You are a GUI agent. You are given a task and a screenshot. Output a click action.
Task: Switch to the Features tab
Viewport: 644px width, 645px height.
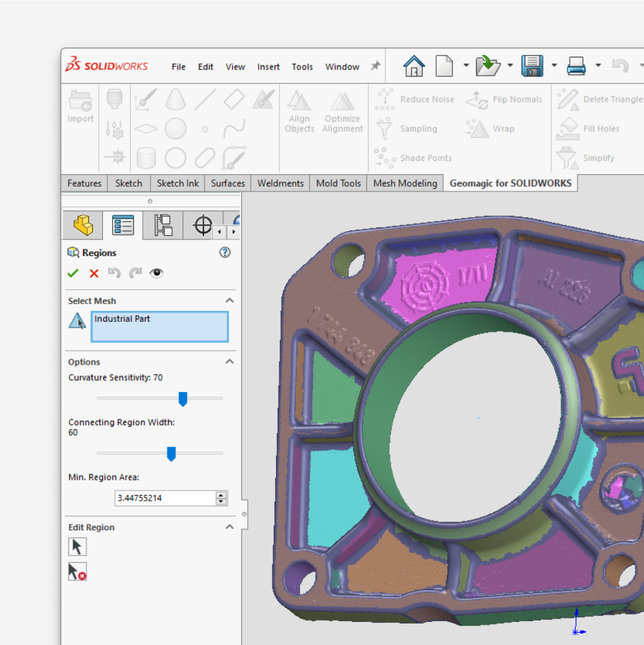click(84, 183)
